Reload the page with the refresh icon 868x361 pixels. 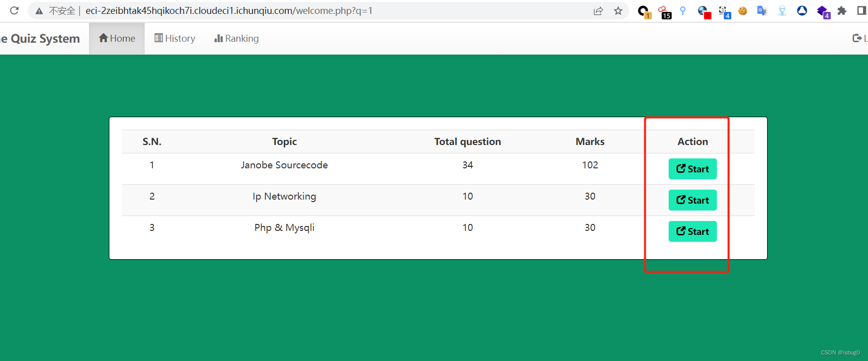tap(14, 10)
